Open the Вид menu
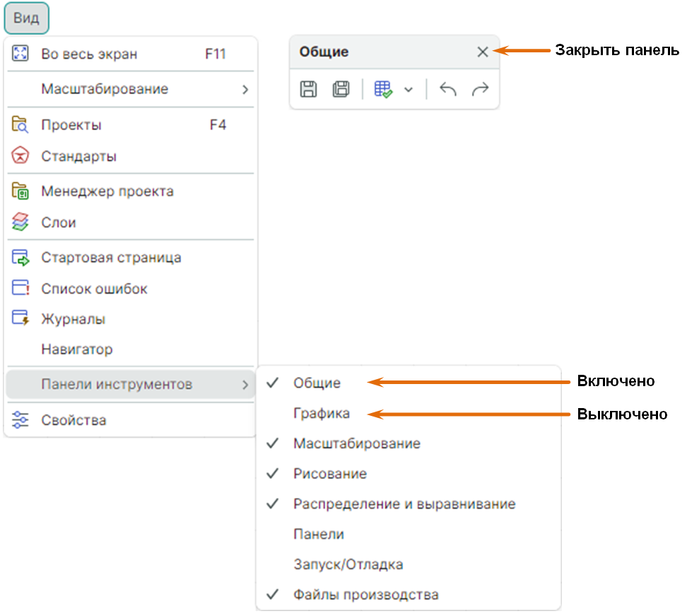The image size is (687, 616). (x=26, y=18)
